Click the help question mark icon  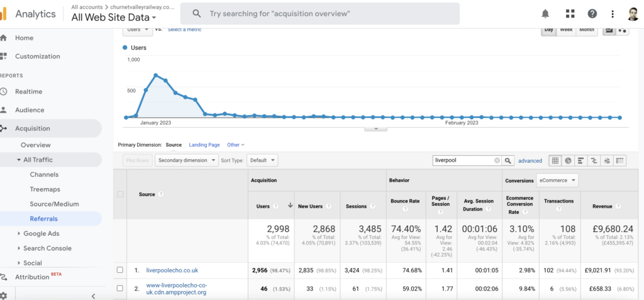592,13
